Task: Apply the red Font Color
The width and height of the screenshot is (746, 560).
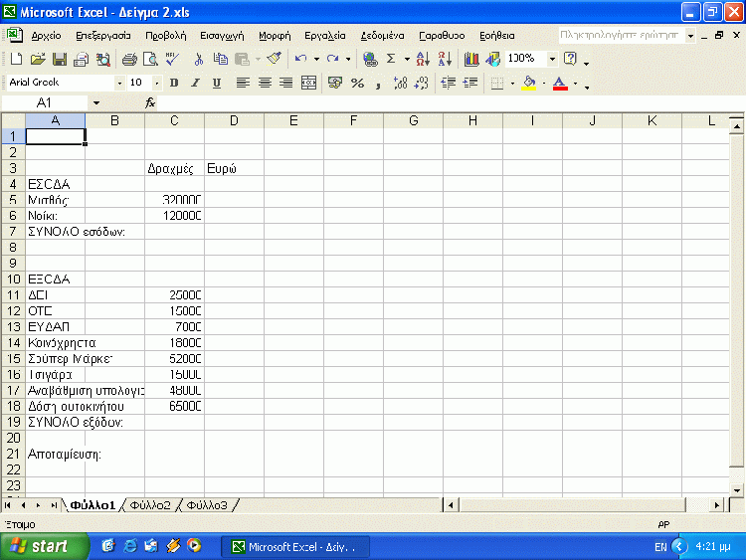Action: [x=560, y=84]
